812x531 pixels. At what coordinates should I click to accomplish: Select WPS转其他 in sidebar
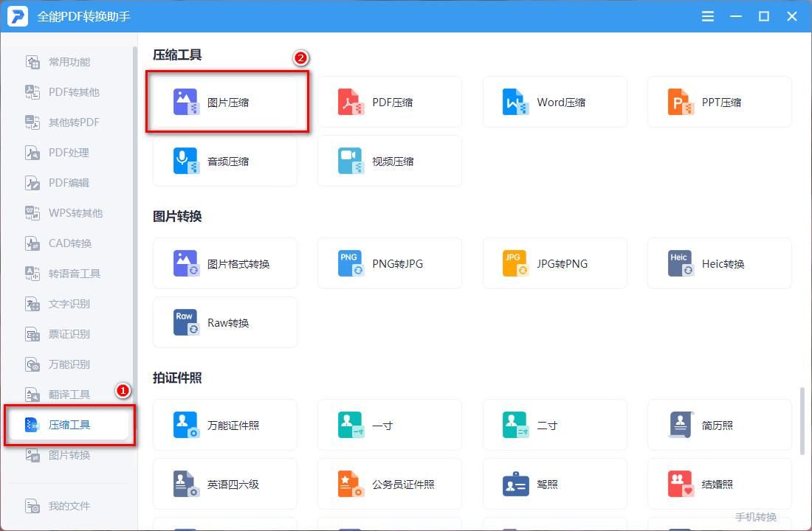pyautogui.click(x=69, y=213)
